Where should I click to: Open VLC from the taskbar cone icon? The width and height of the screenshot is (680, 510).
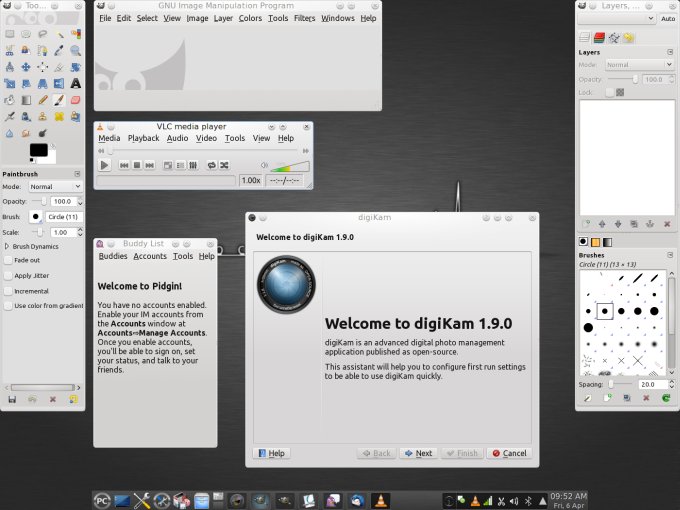pos(380,499)
